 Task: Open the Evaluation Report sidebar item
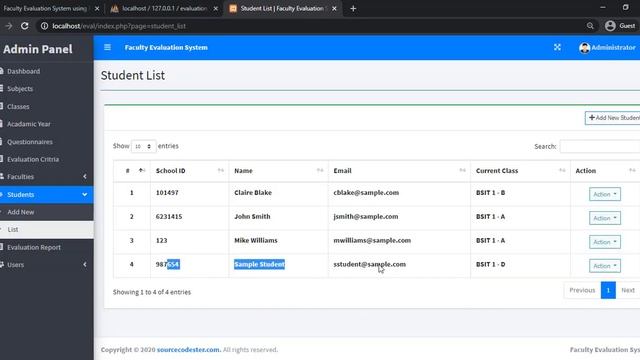point(47,247)
